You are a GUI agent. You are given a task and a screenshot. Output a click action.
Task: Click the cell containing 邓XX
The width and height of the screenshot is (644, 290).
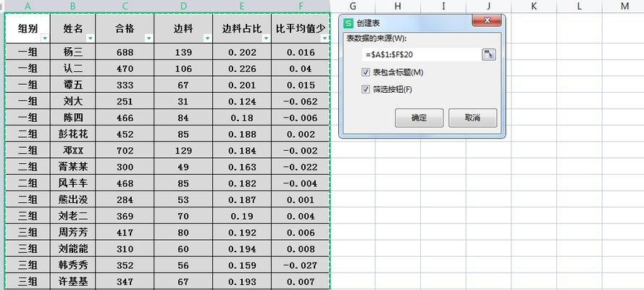tap(73, 150)
